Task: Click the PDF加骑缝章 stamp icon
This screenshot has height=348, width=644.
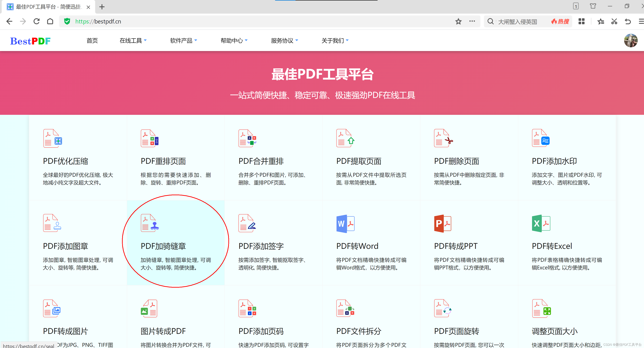Action: [x=150, y=223]
